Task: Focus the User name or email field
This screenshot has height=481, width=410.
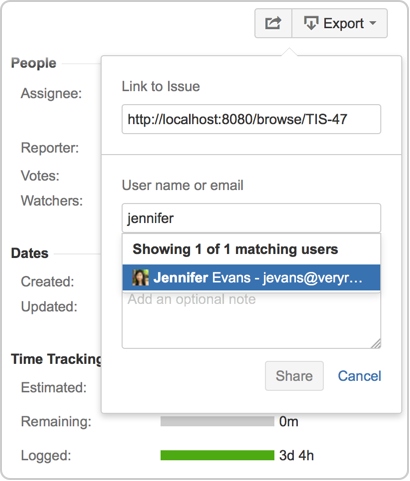Action: pos(251,218)
